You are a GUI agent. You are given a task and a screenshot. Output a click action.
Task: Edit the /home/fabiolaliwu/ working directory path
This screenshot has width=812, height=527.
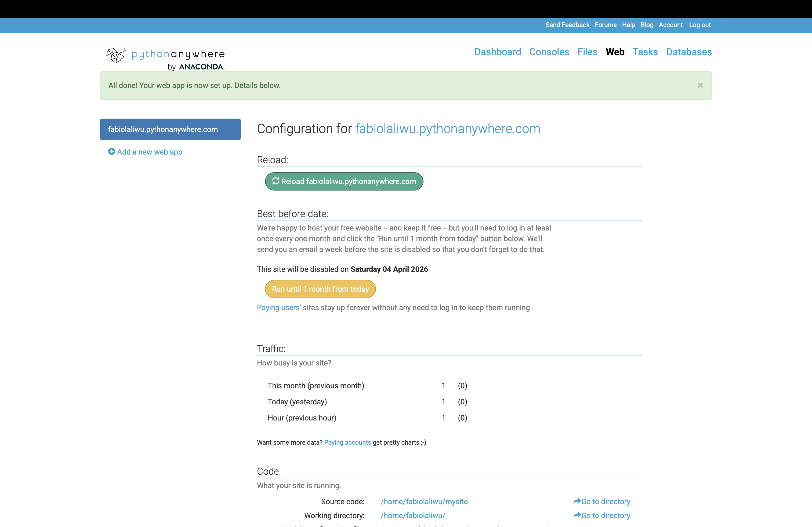click(413, 515)
